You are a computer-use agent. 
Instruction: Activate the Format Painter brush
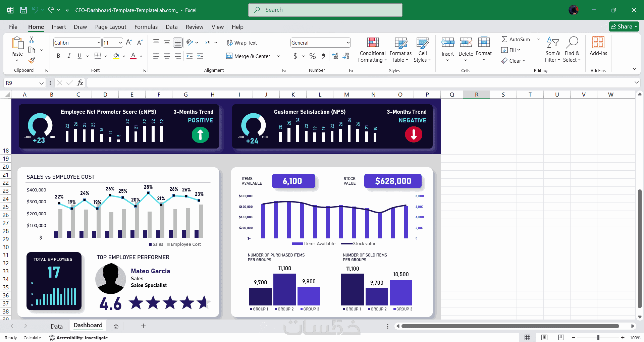pyautogui.click(x=32, y=60)
